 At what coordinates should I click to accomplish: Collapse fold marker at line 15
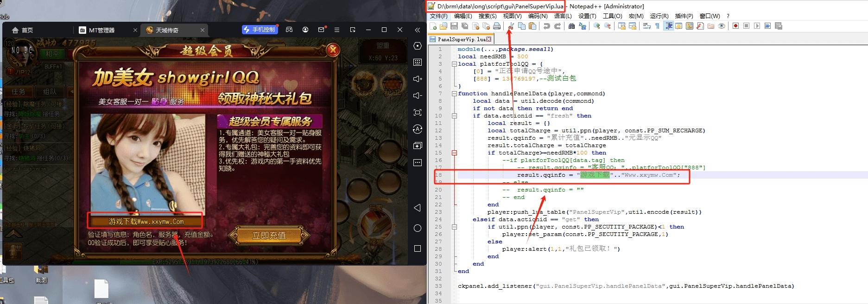pyautogui.click(x=454, y=153)
